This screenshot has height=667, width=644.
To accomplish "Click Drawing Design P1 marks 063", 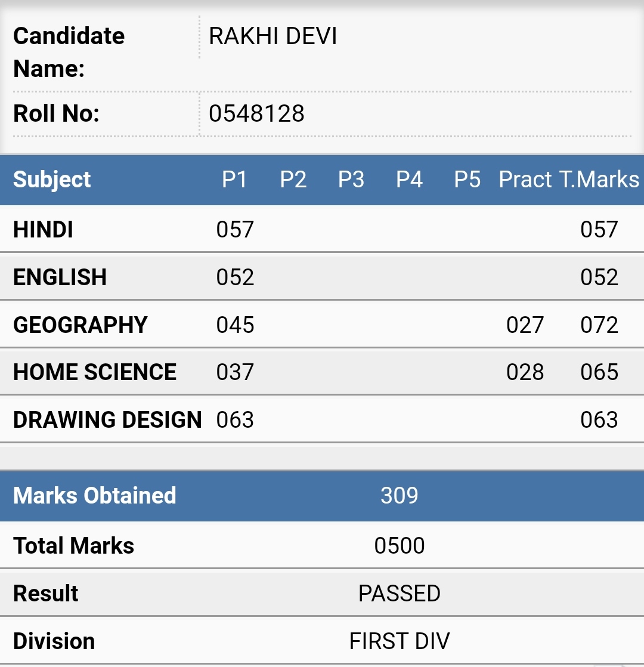I will (x=235, y=420).
